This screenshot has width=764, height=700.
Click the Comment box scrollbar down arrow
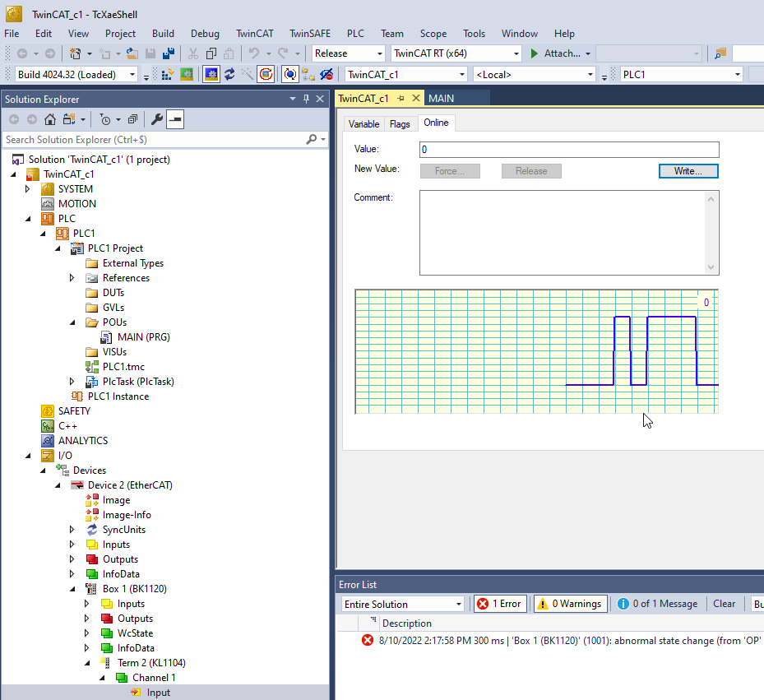[x=712, y=267]
